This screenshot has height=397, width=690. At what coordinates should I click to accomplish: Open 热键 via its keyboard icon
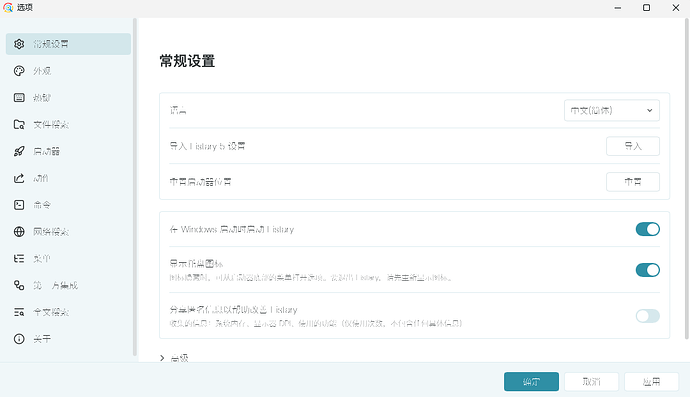coord(19,98)
